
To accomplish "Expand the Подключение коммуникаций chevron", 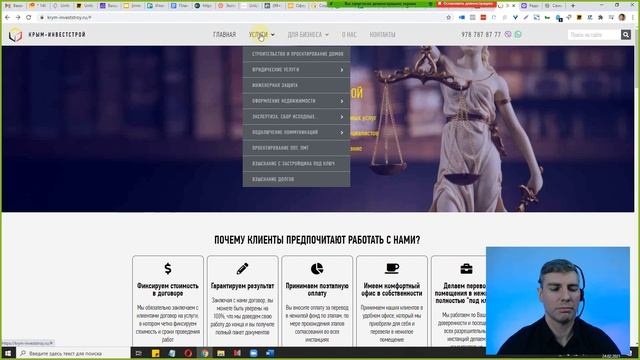I will pos(342,132).
